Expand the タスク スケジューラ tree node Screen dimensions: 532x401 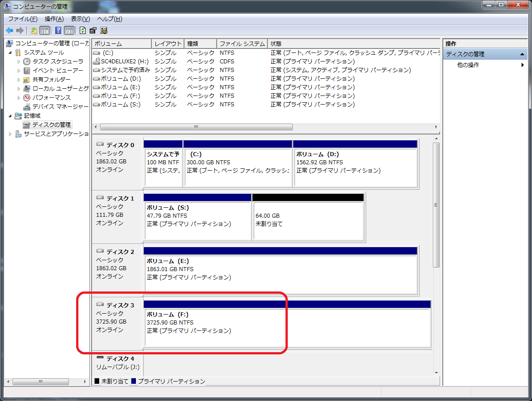19,62
